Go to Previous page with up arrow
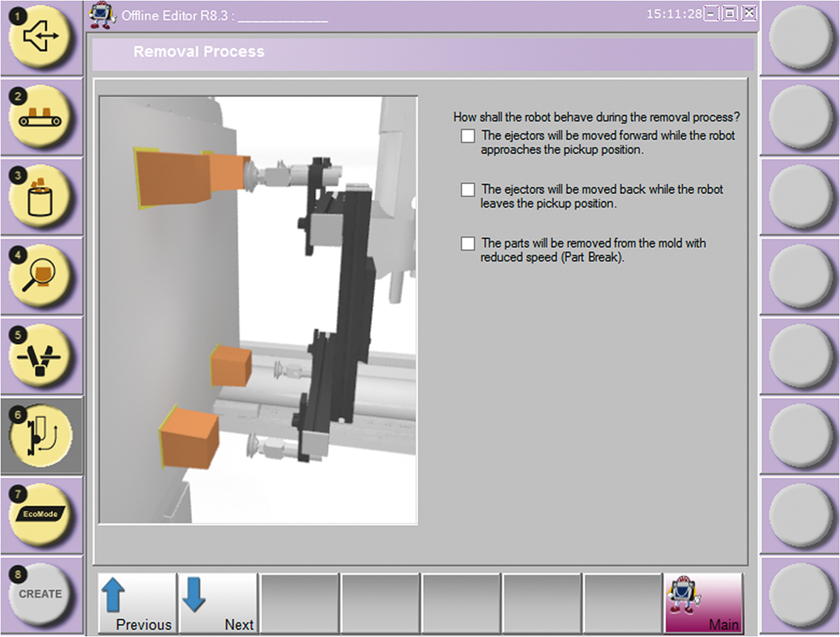 tap(137, 603)
